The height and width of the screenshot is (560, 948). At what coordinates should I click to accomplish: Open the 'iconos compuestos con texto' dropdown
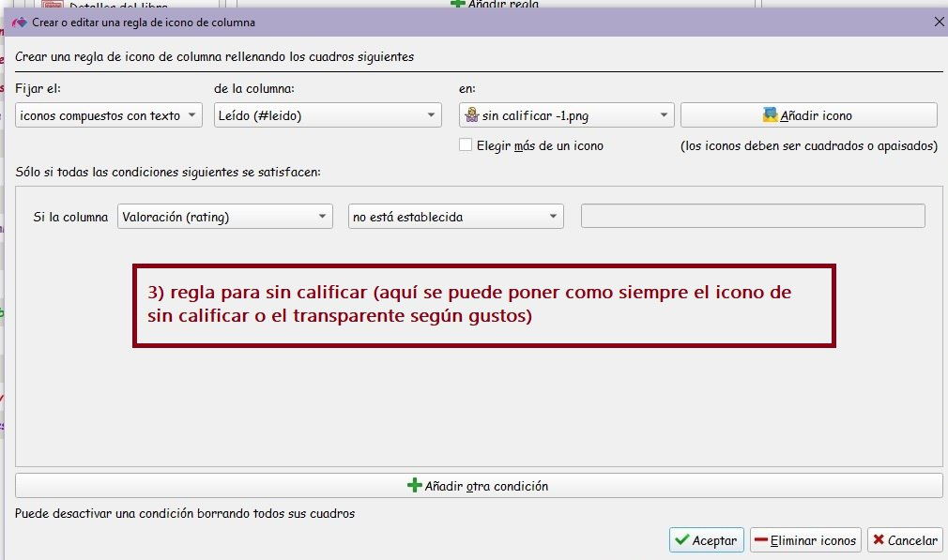[x=108, y=114]
